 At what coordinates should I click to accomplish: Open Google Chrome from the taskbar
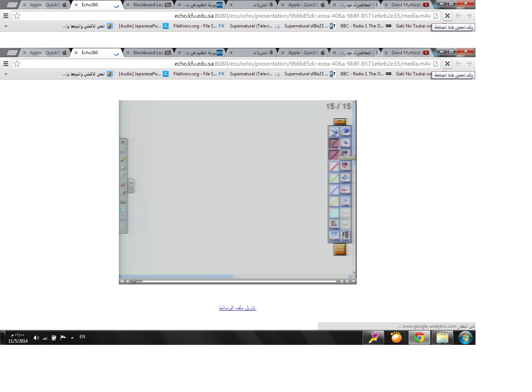(x=419, y=338)
